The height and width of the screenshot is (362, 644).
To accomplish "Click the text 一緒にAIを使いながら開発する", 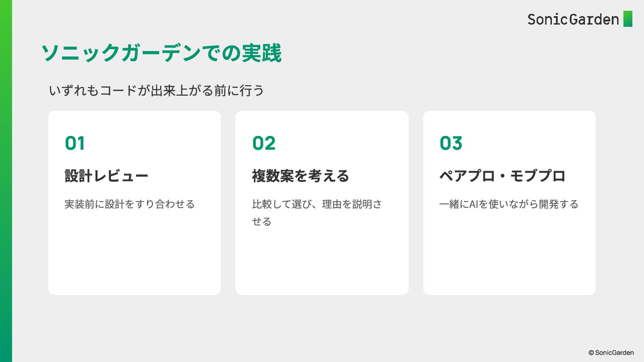I will tap(509, 204).
